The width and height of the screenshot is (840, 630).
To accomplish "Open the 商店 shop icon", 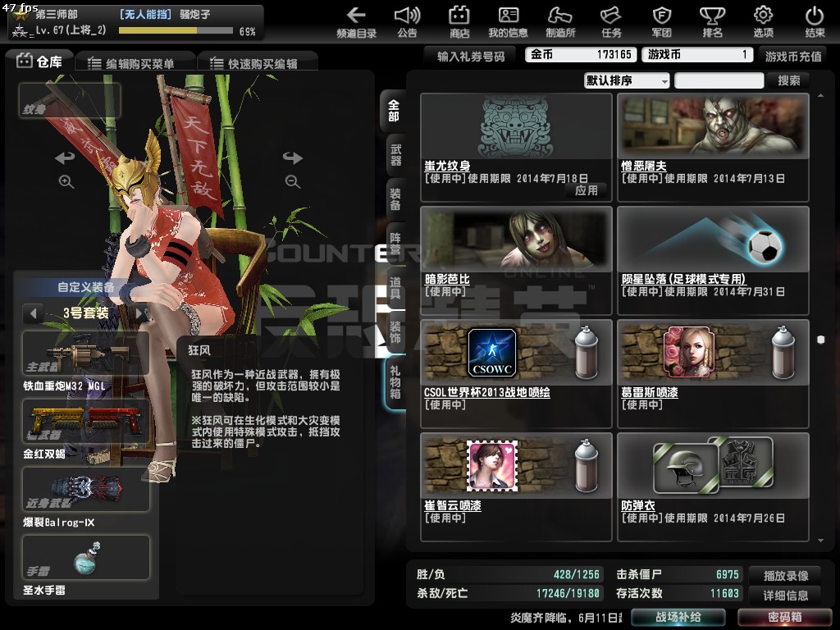I will [459, 22].
